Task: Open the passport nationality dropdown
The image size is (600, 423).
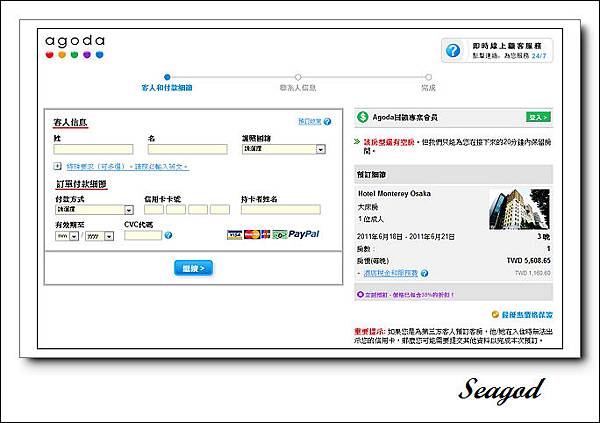Action: (x=284, y=149)
